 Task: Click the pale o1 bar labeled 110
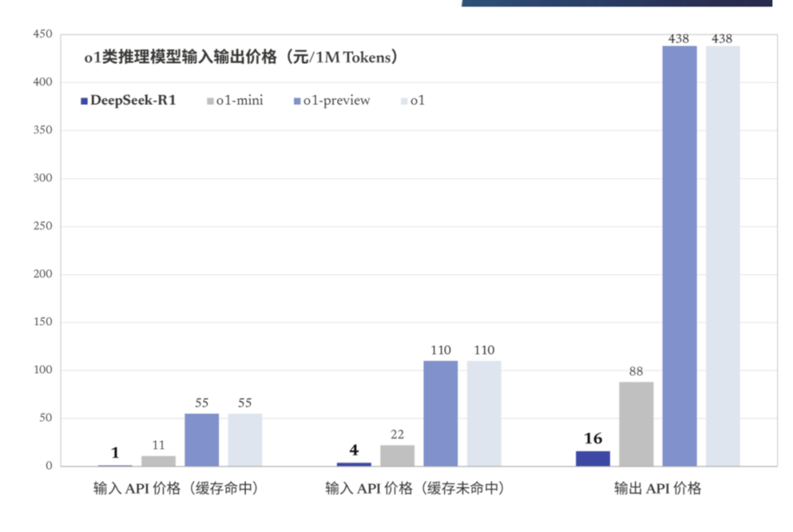point(484,413)
